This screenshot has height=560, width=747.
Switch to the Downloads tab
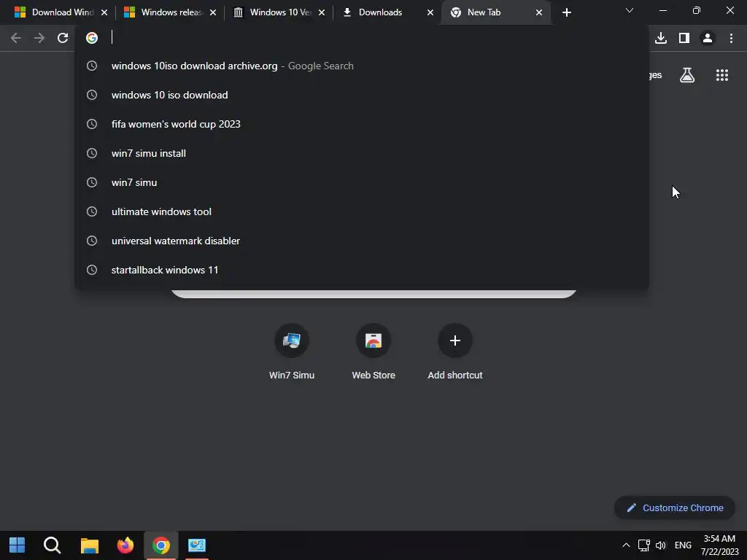[387, 12]
